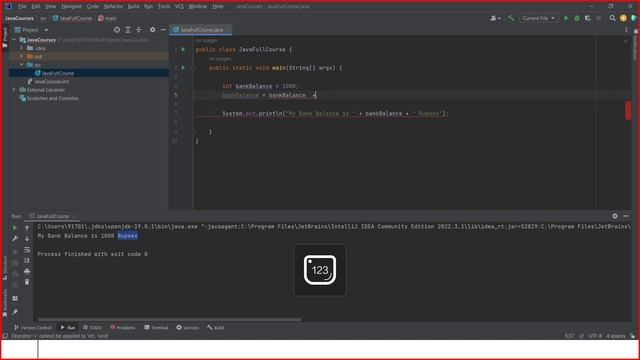
Task: Open the Current File run configuration dropdown
Action: tap(538, 18)
